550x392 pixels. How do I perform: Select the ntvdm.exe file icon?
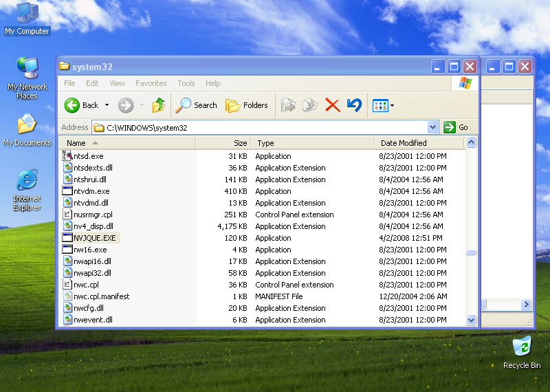click(x=67, y=191)
